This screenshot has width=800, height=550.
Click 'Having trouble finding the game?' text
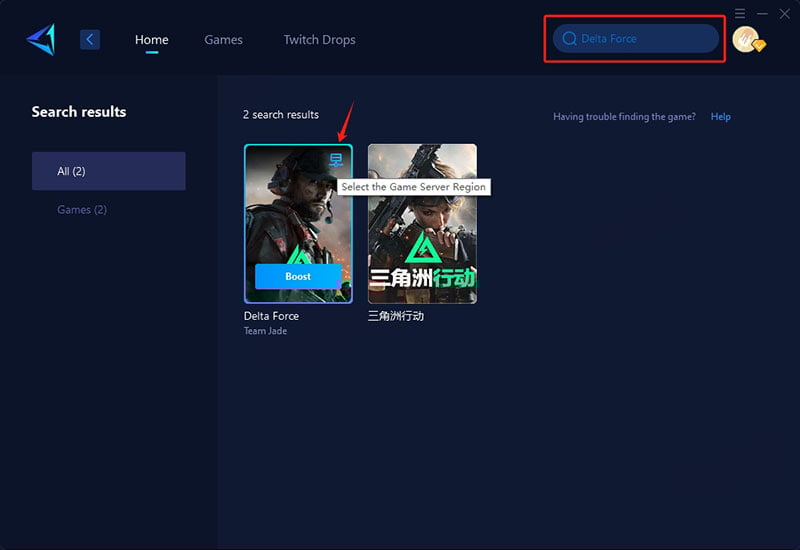tap(624, 117)
